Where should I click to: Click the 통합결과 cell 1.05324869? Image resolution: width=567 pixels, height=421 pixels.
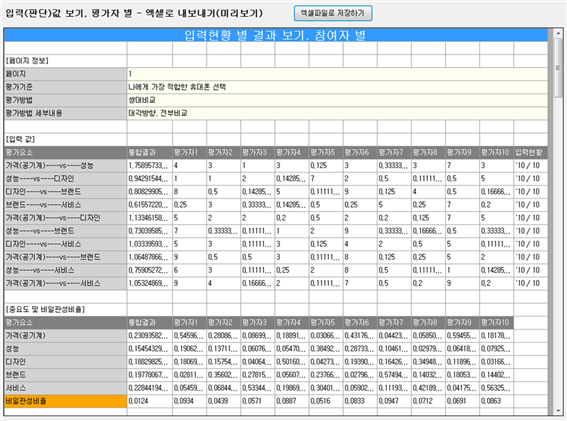(150, 283)
